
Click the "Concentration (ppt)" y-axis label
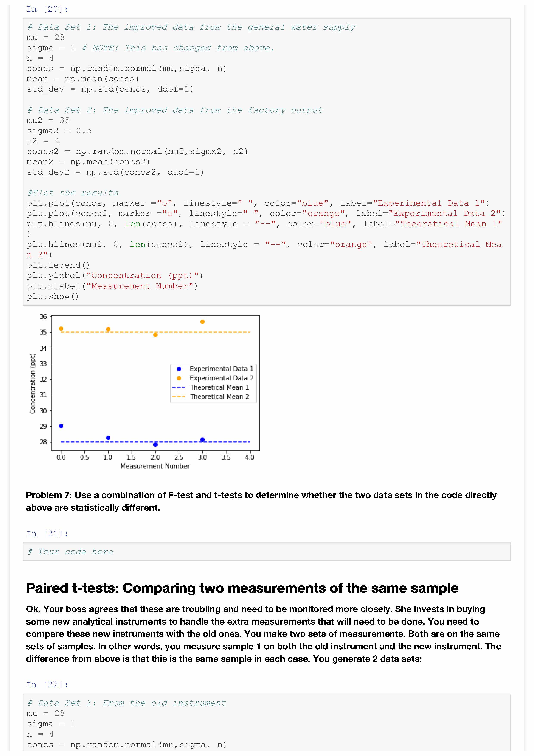[32, 383]
